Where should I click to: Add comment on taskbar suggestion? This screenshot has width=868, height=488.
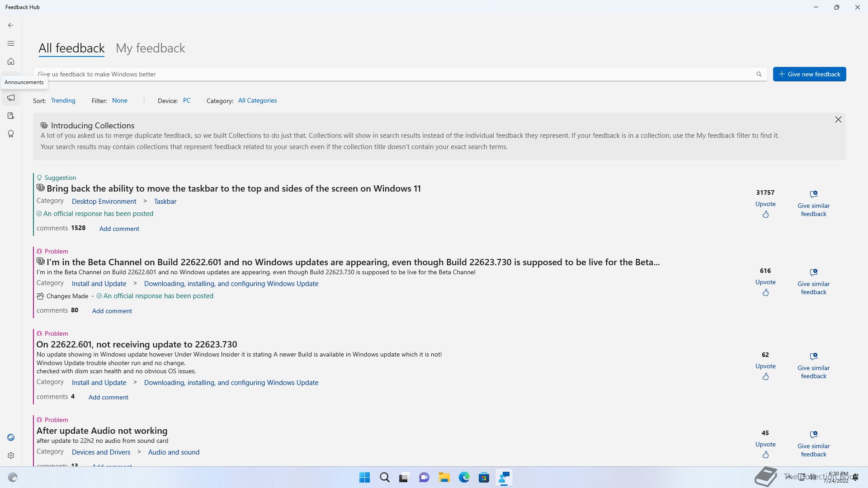coord(119,229)
